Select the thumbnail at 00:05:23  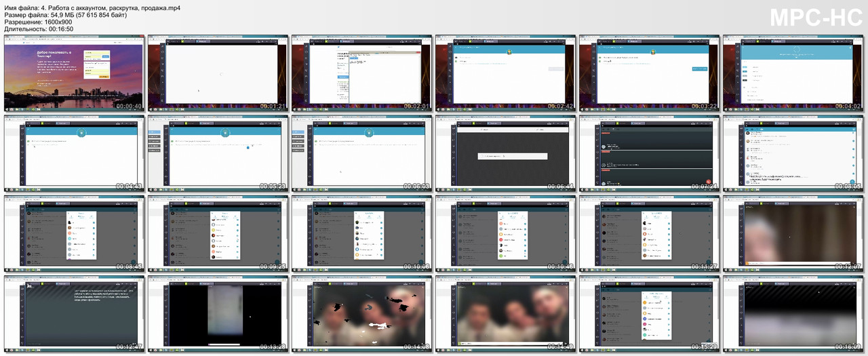click(218, 153)
